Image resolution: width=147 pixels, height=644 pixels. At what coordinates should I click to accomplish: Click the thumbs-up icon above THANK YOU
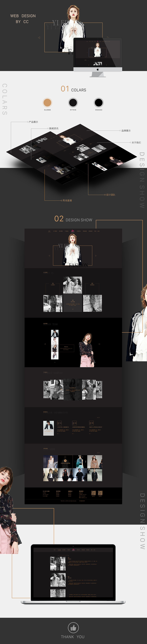click(x=73, y=628)
